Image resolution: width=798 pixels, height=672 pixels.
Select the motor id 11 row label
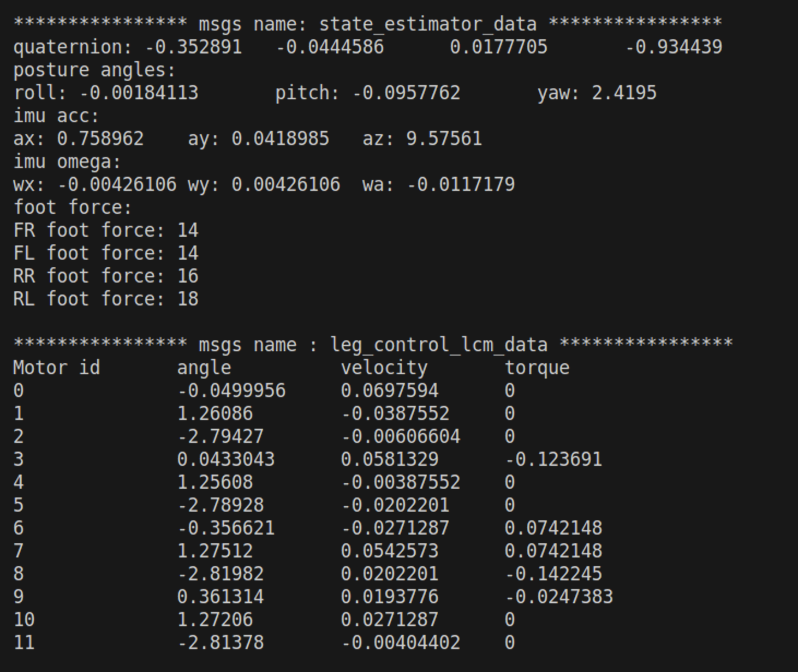pos(24,643)
